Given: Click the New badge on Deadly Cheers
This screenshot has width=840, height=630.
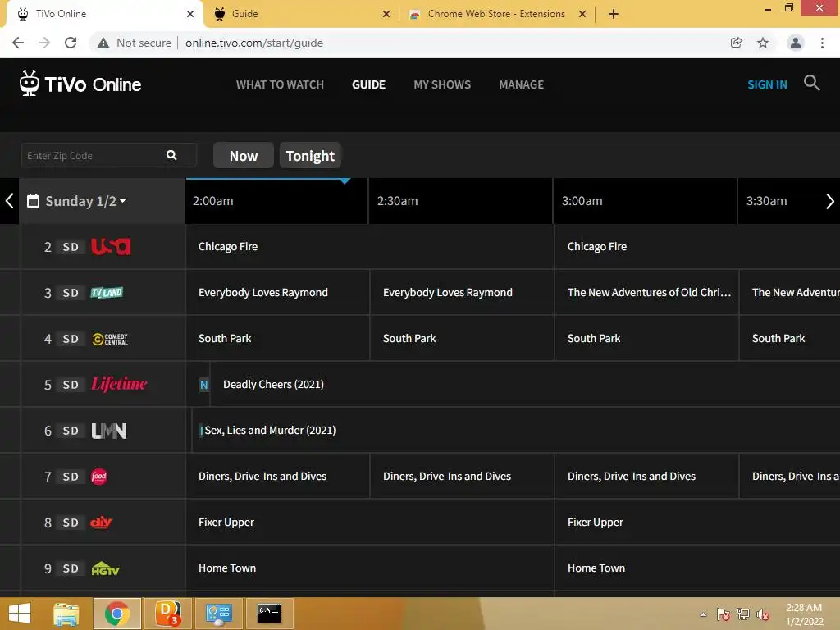Looking at the screenshot, I should 203,385.
